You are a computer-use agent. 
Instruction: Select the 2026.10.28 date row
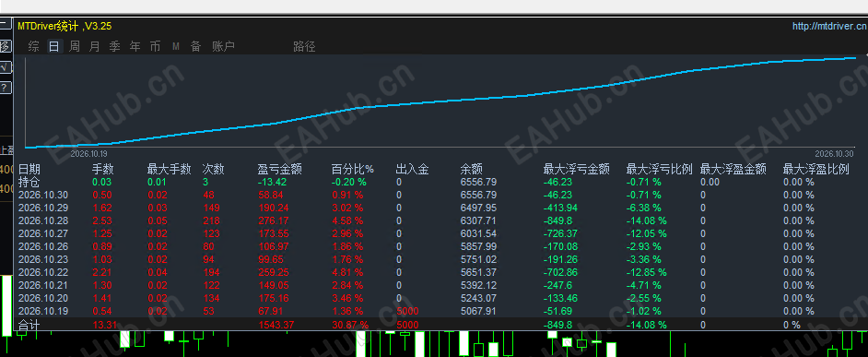point(43,220)
